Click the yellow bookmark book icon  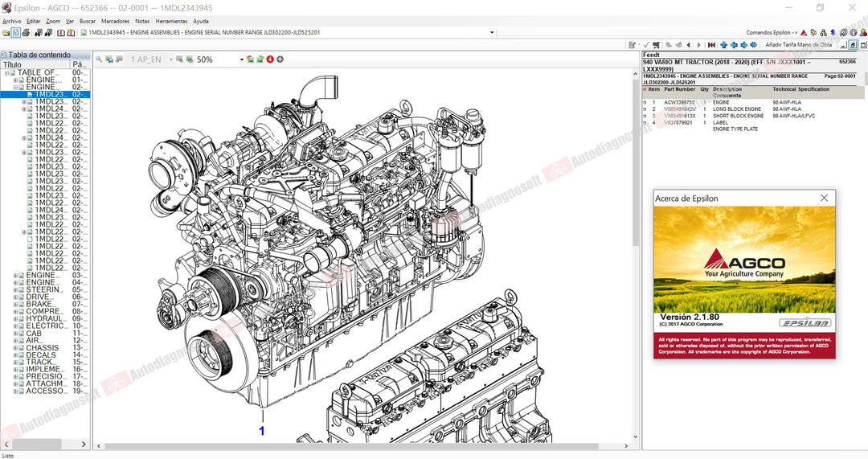click(x=71, y=33)
